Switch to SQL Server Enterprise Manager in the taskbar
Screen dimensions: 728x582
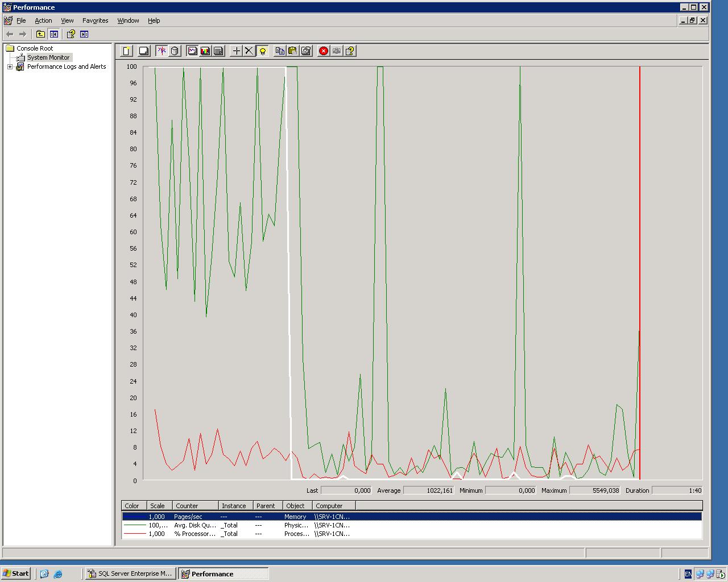[130, 573]
